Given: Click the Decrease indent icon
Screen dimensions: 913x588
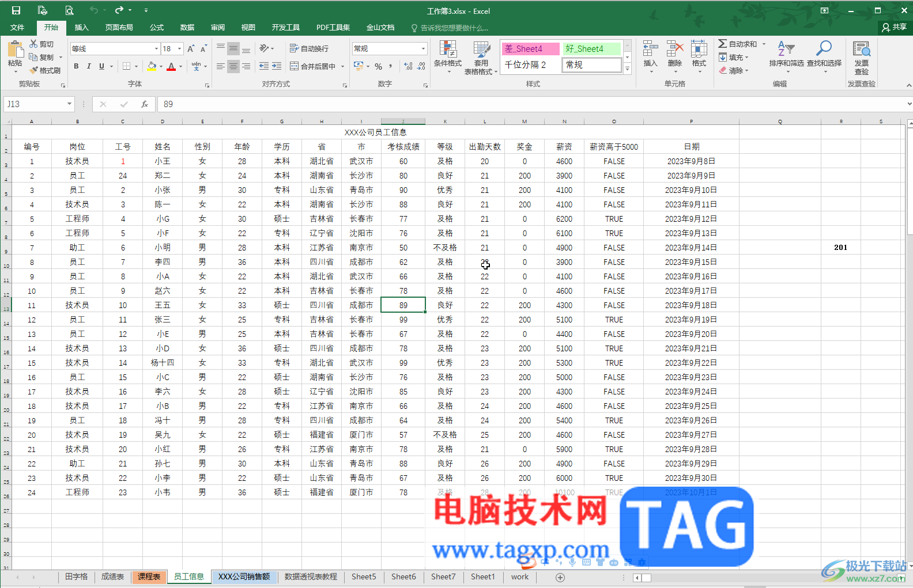Looking at the screenshot, I should tap(264, 66).
